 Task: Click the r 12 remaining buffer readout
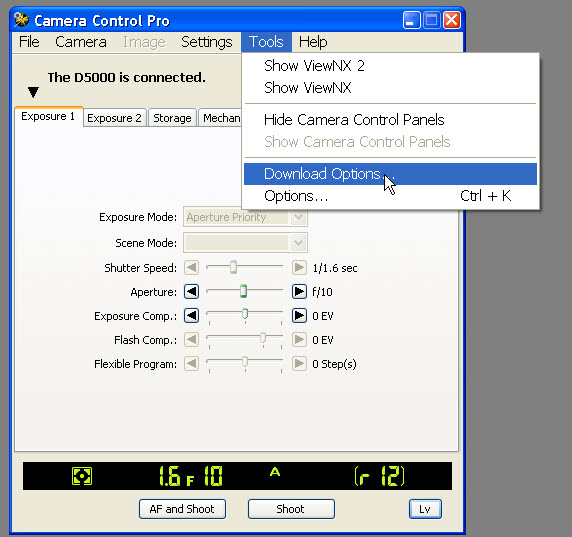(379, 476)
